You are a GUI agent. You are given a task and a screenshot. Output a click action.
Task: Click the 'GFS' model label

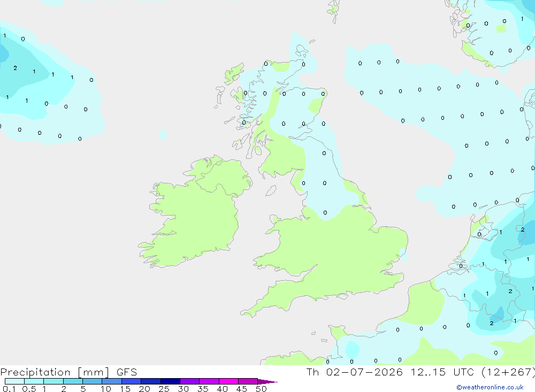click(127, 372)
